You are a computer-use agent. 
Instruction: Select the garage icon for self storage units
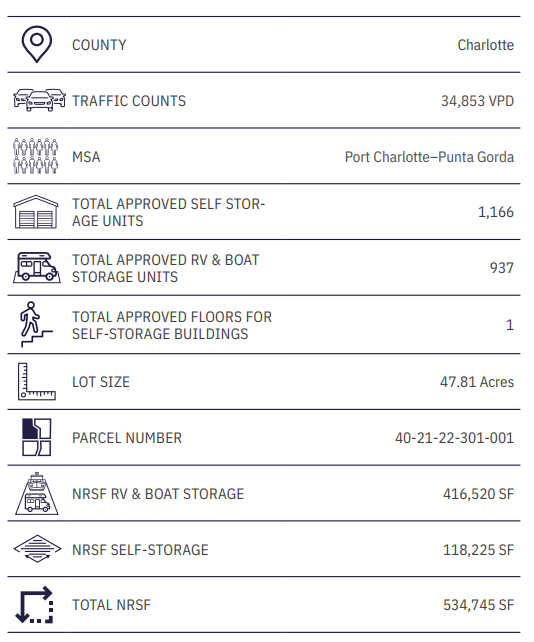[x=36, y=212]
